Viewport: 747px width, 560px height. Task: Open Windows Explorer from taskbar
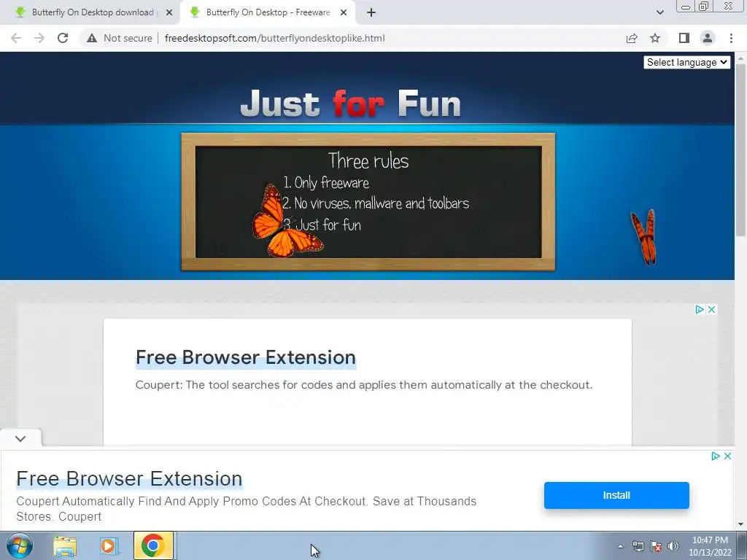pos(65,545)
